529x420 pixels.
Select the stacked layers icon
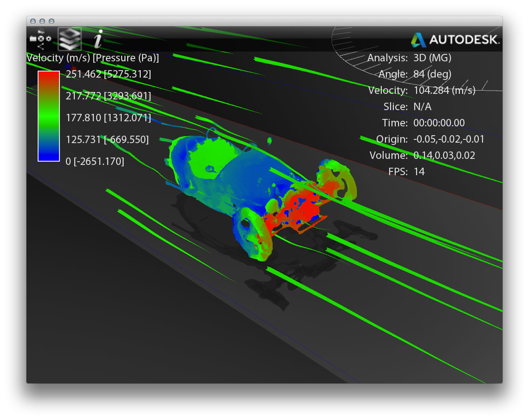pyautogui.click(x=69, y=39)
